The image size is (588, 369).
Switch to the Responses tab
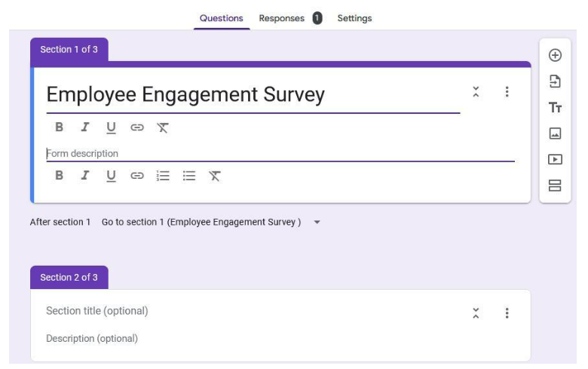[282, 18]
